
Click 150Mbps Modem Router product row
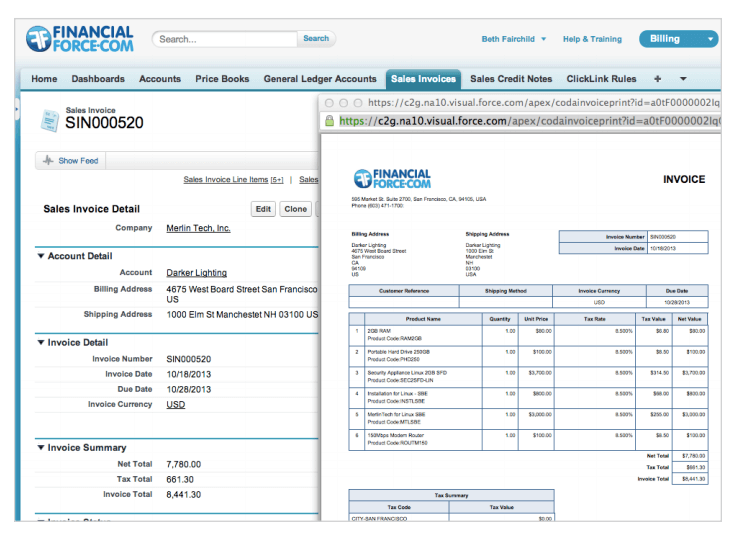[528, 439]
